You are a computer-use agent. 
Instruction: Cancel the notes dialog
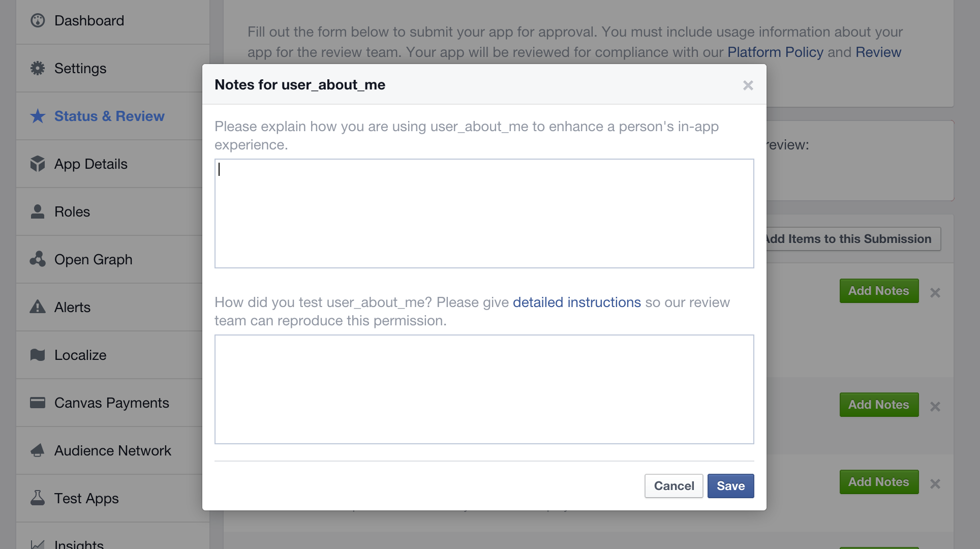coord(674,486)
